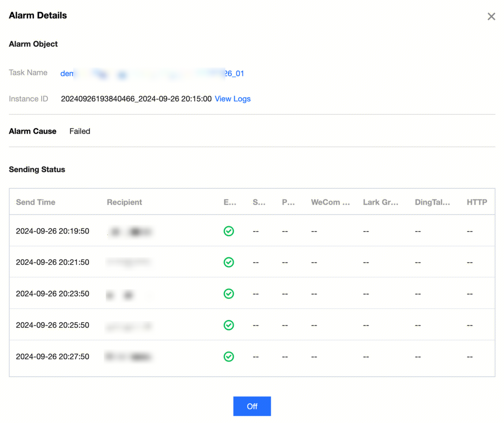Click the Recipient column header
The width and height of the screenshot is (504, 423).
(x=124, y=202)
